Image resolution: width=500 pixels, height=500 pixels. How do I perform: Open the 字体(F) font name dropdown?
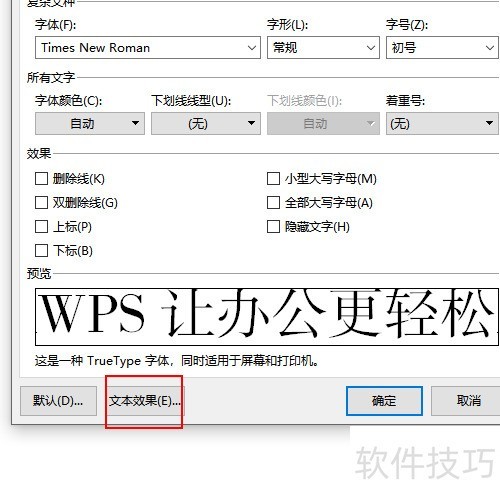[x=252, y=48]
